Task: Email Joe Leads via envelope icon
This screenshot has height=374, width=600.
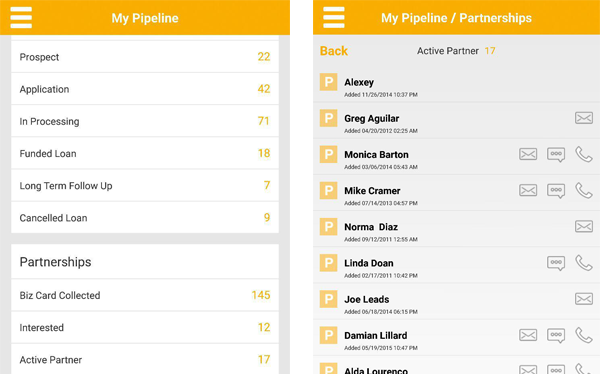Action: pyautogui.click(x=584, y=299)
